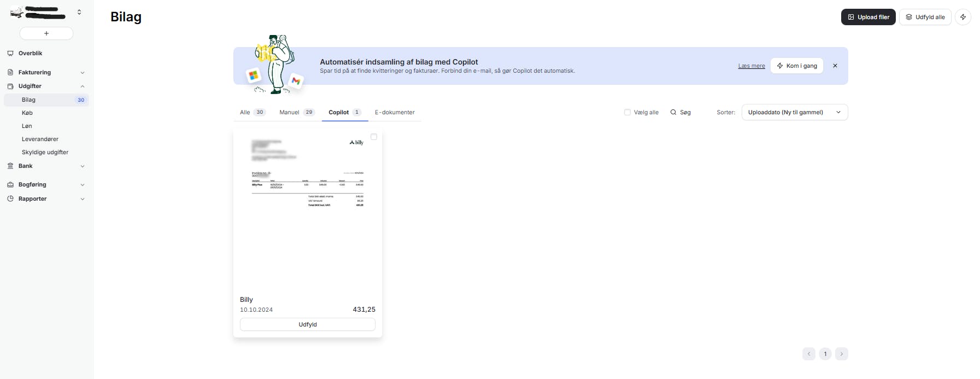This screenshot has width=980, height=379.
Task: Collapse the Udgifter menu chevron
Action: (83, 86)
